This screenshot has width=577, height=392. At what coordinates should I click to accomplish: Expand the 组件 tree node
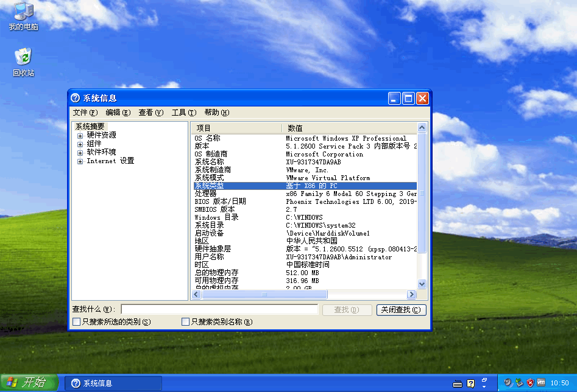[x=80, y=144]
